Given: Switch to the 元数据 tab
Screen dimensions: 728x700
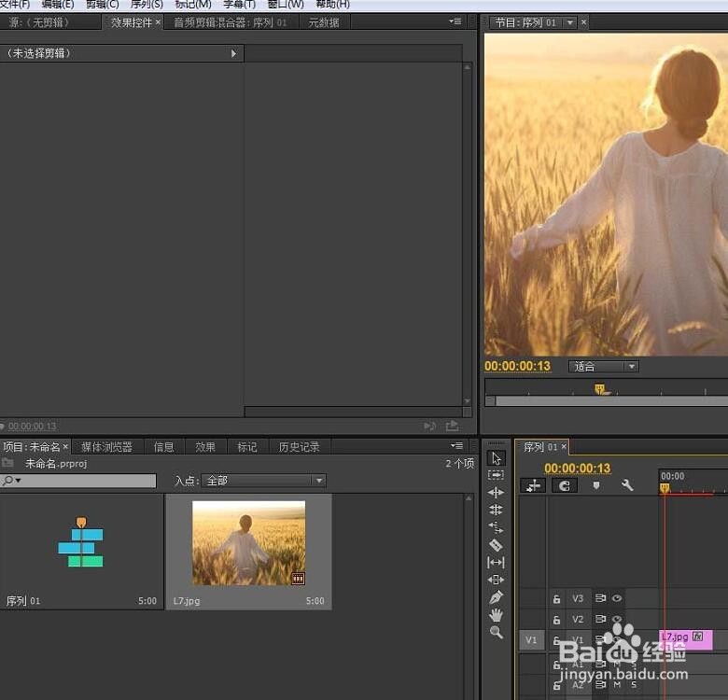Looking at the screenshot, I should point(324,22).
